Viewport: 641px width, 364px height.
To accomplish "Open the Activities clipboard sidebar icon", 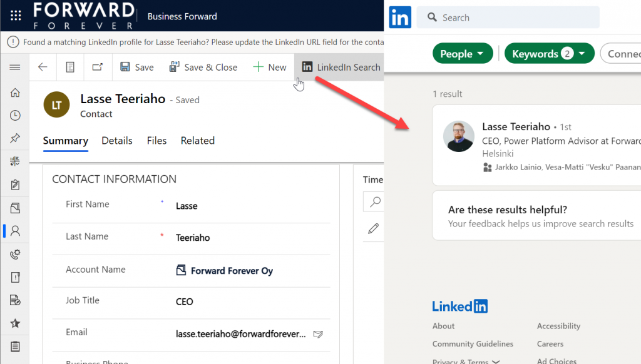I will point(15,185).
